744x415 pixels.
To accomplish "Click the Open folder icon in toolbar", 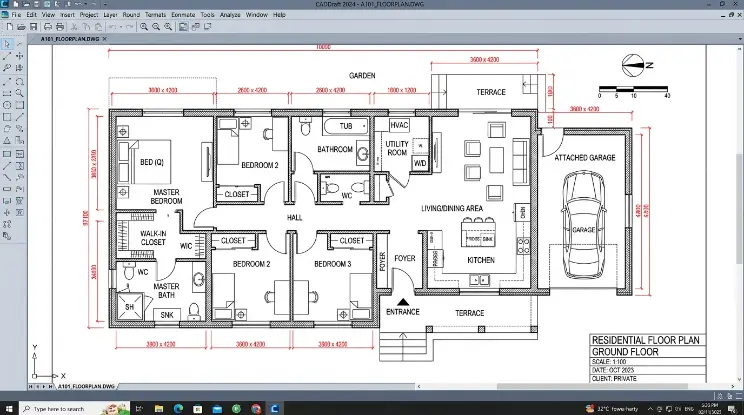I will pos(21,27).
